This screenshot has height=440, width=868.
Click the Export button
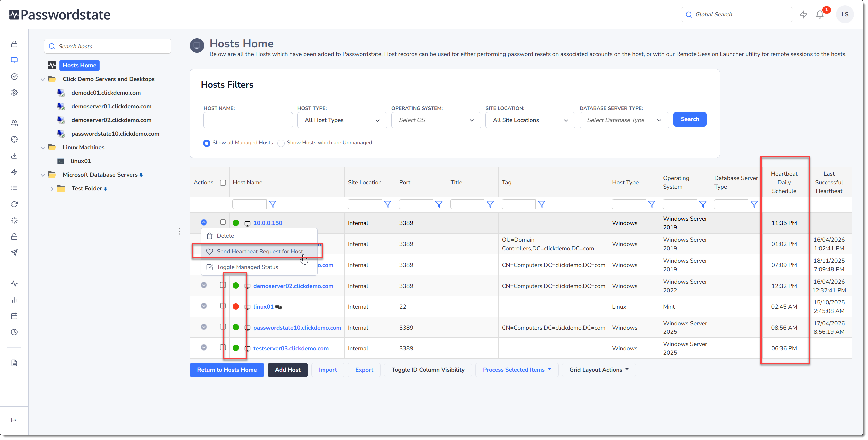tap(364, 370)
